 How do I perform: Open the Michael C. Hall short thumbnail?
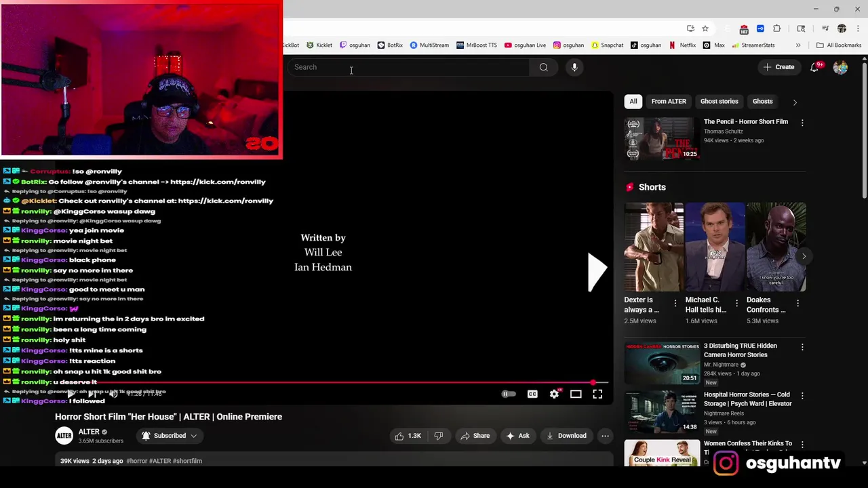tap(715, 247)
